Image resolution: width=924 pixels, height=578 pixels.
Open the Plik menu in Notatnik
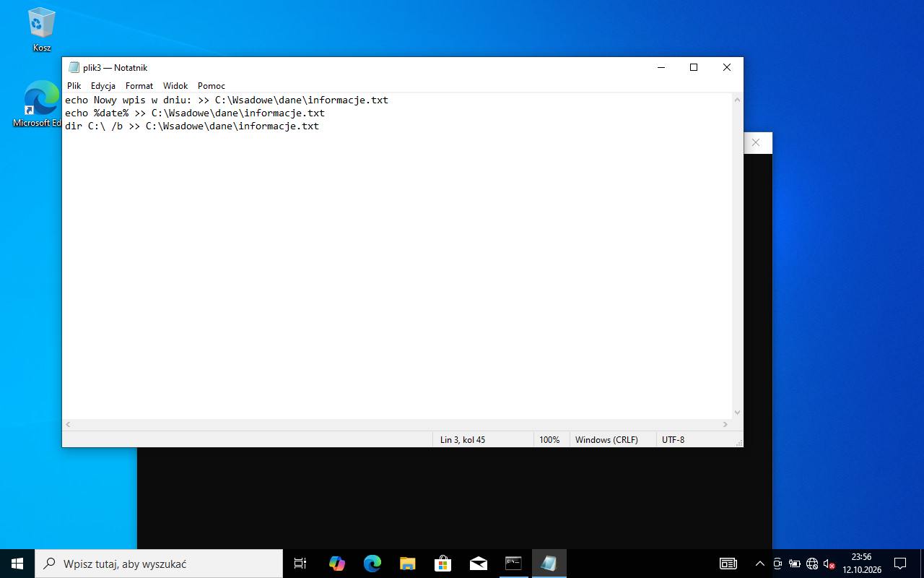click(x=74, y=85)
